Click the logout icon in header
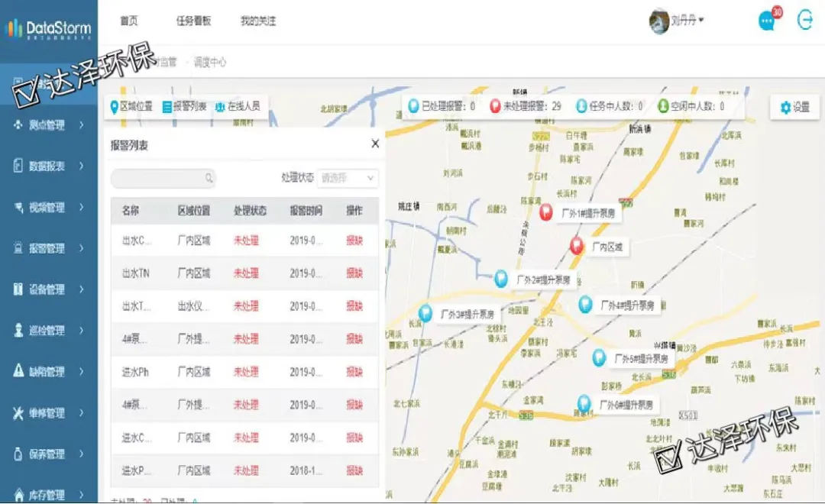This screenshot has width=825, height=504. click(805, 21)
